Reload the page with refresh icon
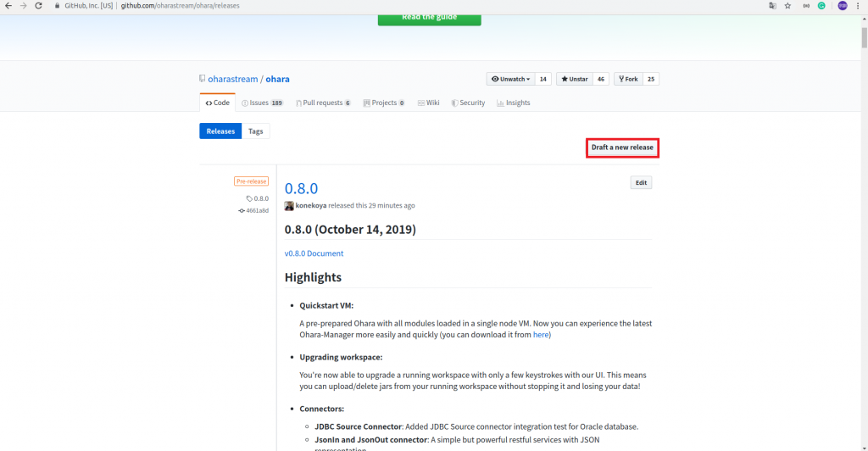868x451 pixels. click(x=38, y=6)
